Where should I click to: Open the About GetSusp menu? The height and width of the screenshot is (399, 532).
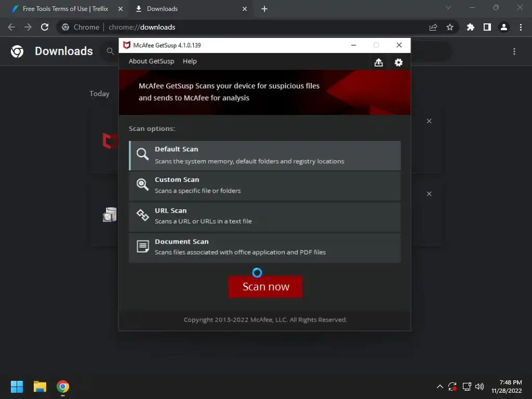click(151, 61)
